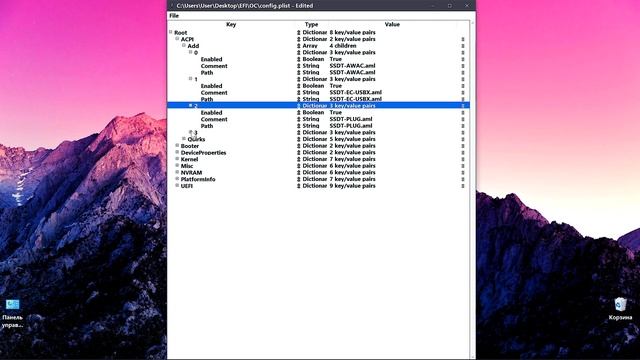
Task: Select the Path value SSDT-PLUG.aml
Action: click(x=351, y=126)
